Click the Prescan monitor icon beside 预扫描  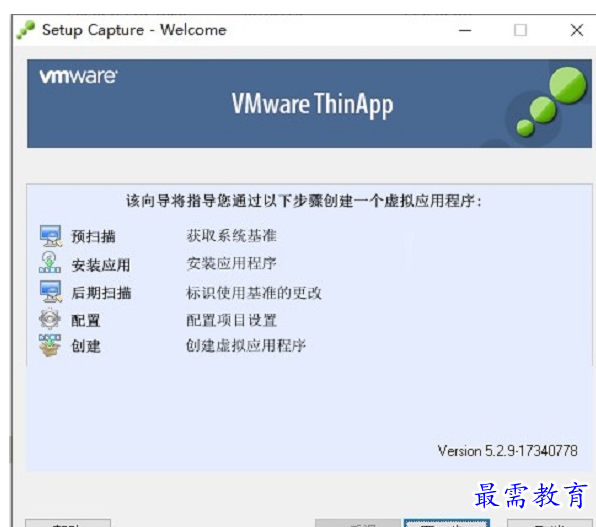coord(51,236)
